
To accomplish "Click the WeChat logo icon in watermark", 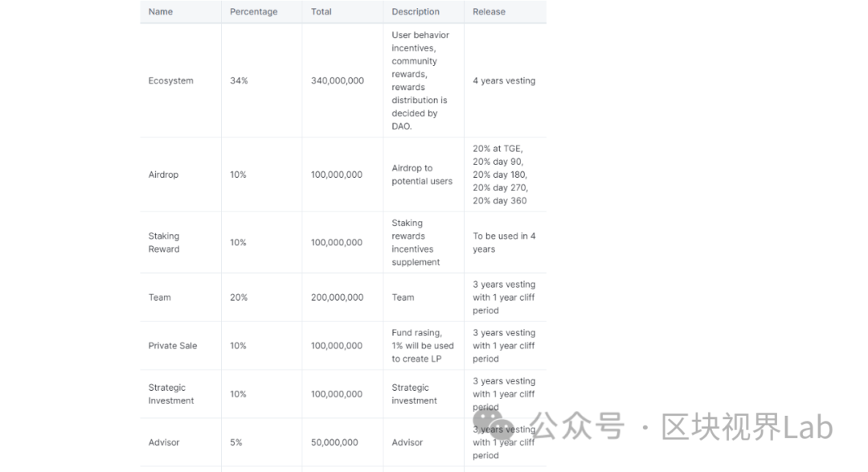I will [493, 425].
